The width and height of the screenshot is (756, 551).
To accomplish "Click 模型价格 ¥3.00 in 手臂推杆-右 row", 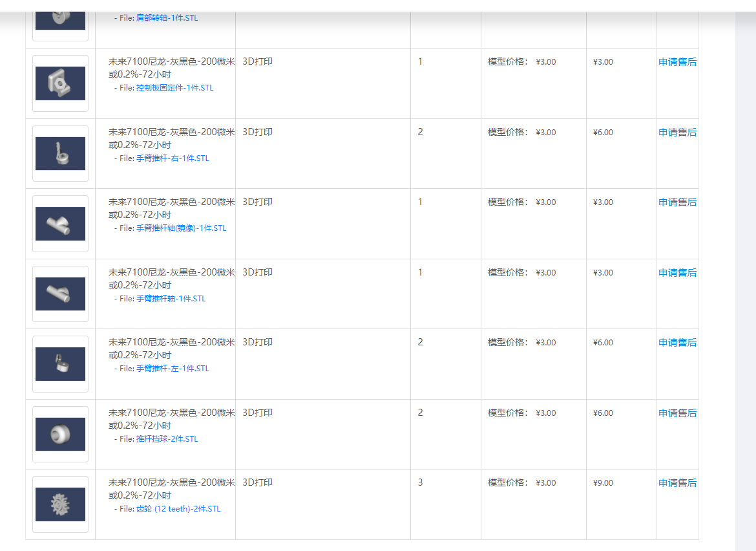I will click(x=521, y=132).
